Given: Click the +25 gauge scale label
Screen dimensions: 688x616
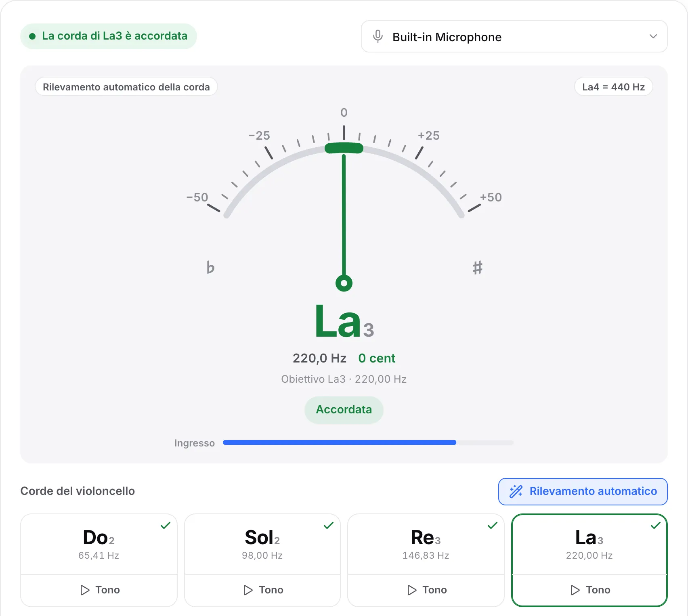Looking at the screenshot, I should click(x=429, y=136).
